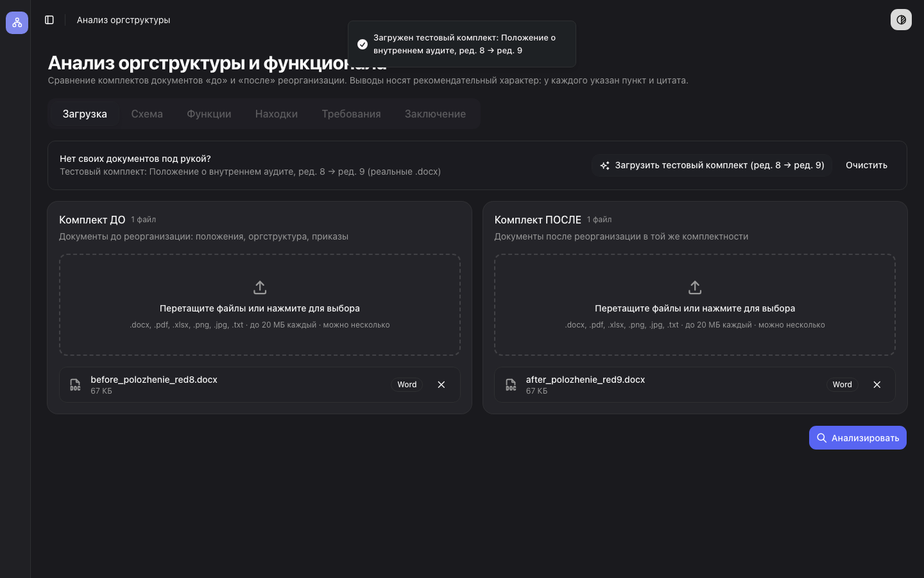Viewport: 924px width, 578px height.
Task: Click the Комплект ПОСЛЕ heading
Action: 538,220
